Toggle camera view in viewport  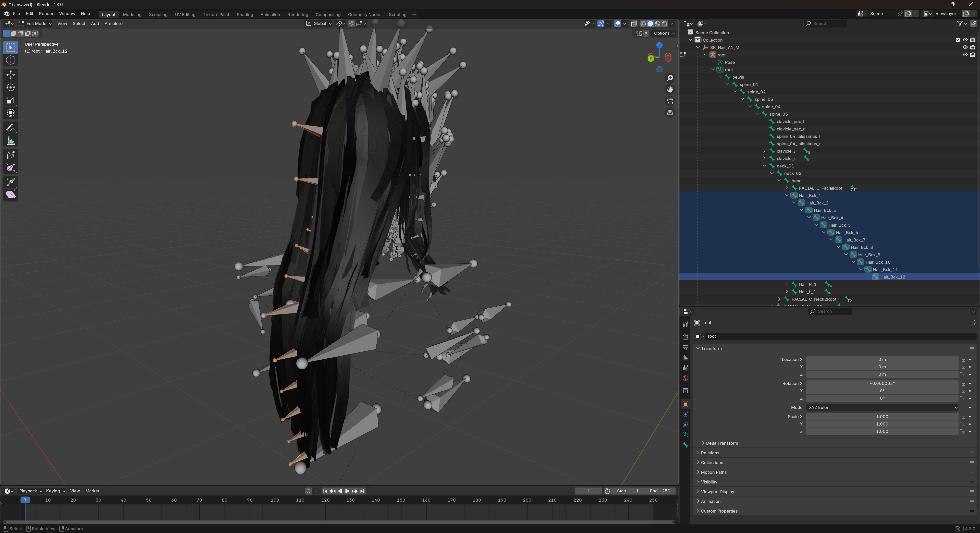tap(670, 101)
